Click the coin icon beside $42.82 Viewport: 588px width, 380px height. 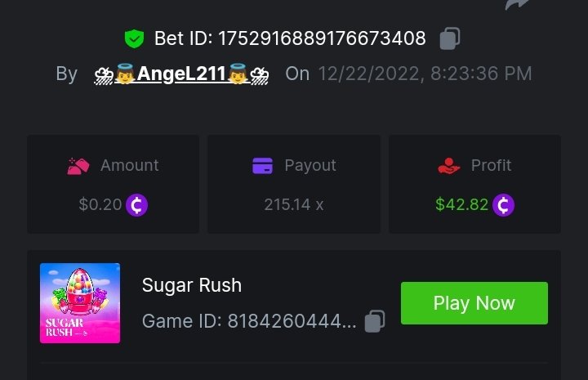pos(504,204)
